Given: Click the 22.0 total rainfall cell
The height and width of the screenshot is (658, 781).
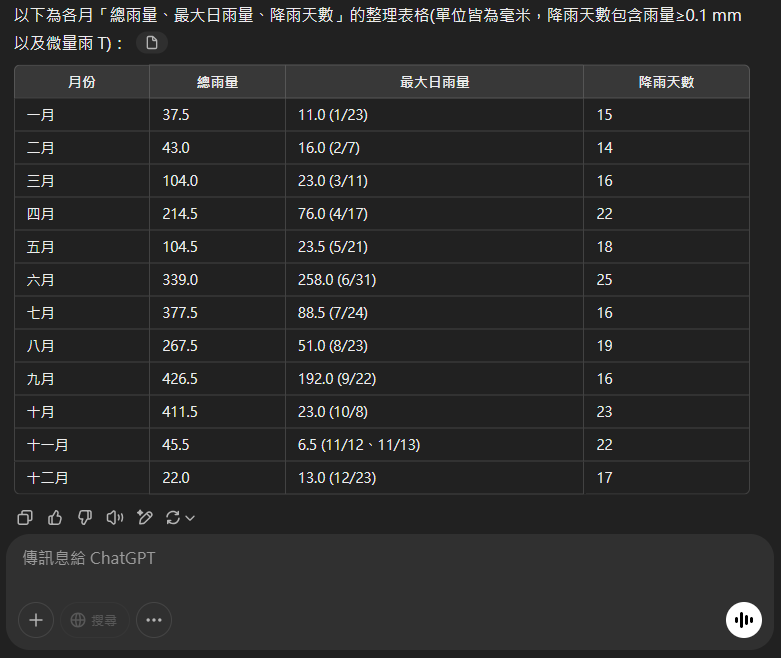Looking at the screenshot, I should (218, 478).
